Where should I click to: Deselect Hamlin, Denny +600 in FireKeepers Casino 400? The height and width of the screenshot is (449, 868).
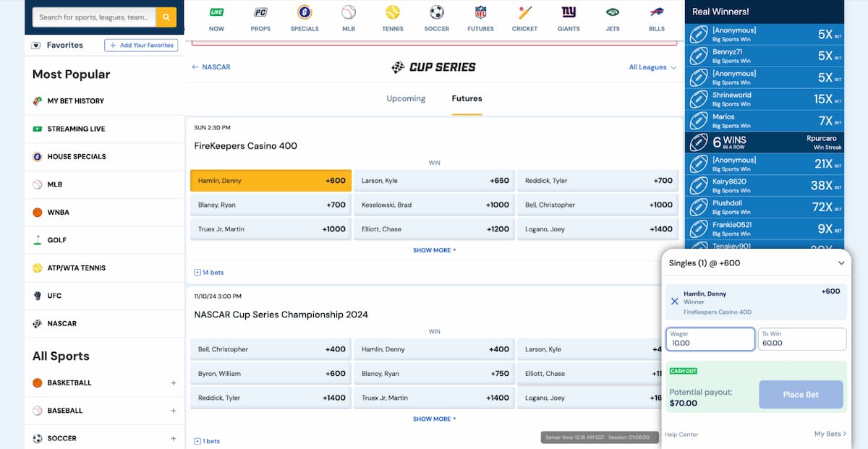point(271,181)
